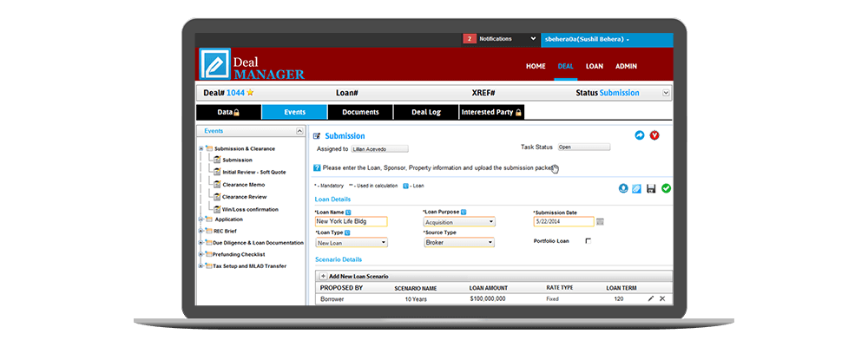Image resolution: width=868 pixels, height=347 pixels.
Task: Click the task icon beside Clearance Memo
Action: (217, 184)
